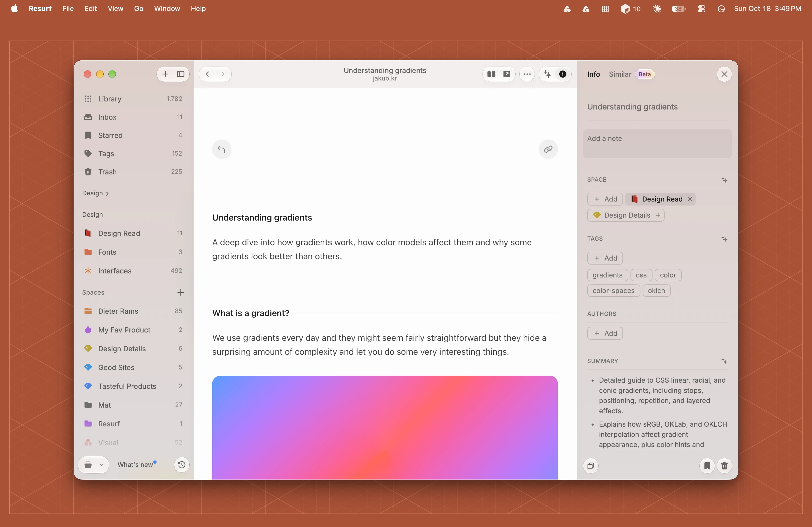This screenshot has height=527, width=812.
Task: Select the oklch tag
Action: point(656,291)
